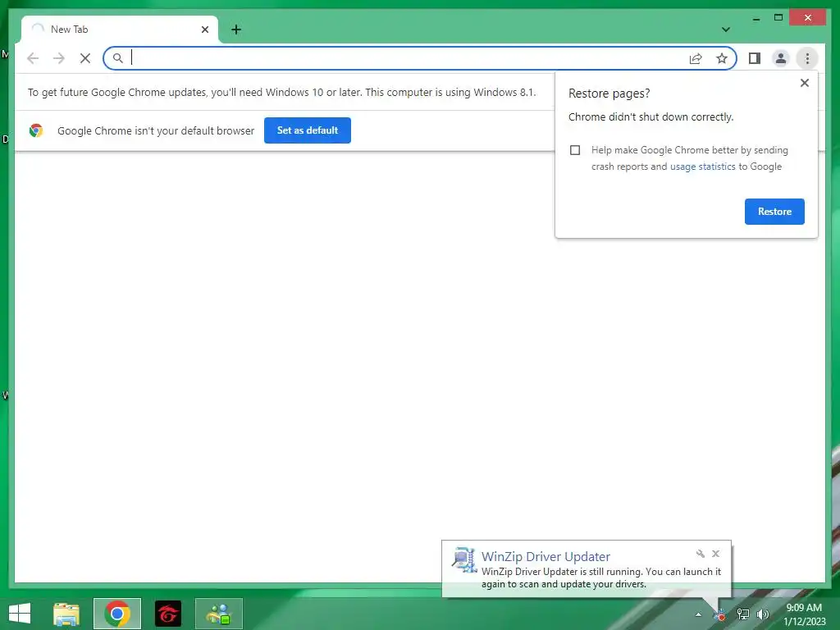Click the Restore button

pos(774,212)
